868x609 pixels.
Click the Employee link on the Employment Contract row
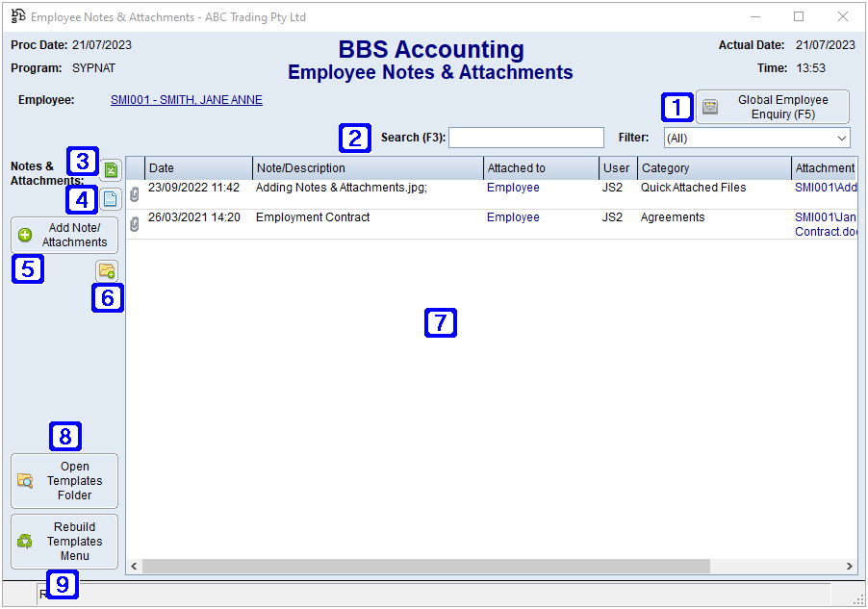point(512,217)
